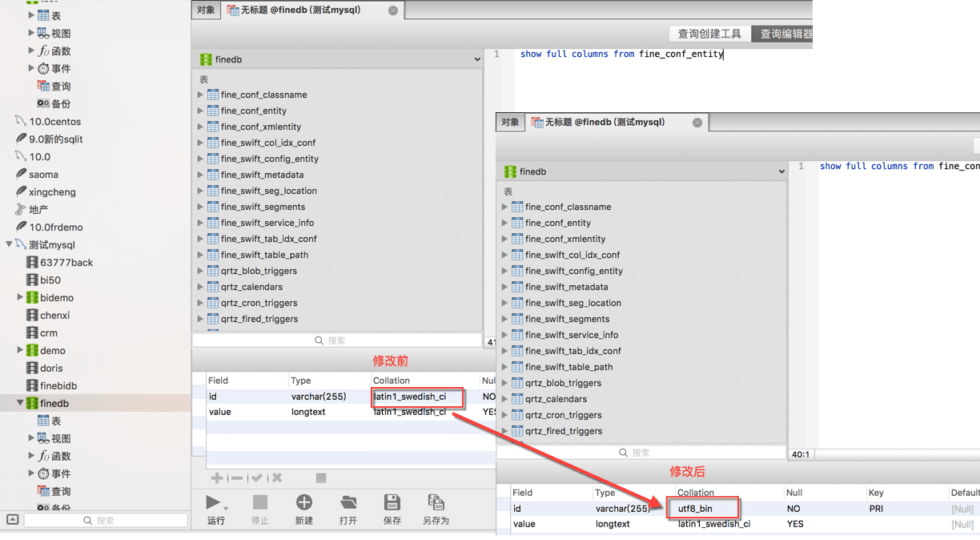Select utf8_bin collation cell in front window
980x540 pixels.
pos(695,509)
